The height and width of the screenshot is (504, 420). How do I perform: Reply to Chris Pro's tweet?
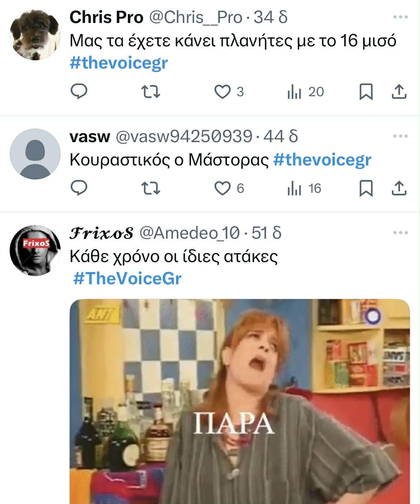point(79,92)
